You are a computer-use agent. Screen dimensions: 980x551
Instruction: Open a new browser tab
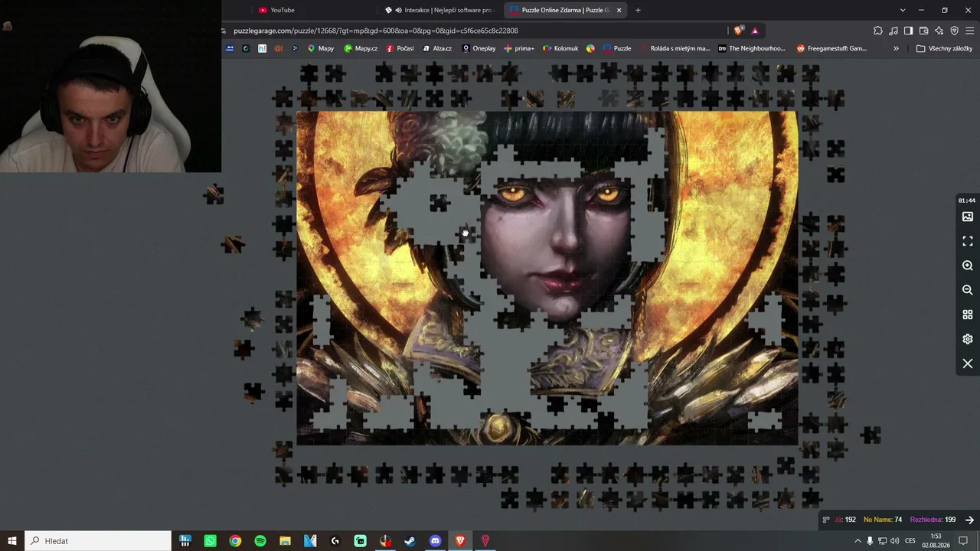click(638, 10)
